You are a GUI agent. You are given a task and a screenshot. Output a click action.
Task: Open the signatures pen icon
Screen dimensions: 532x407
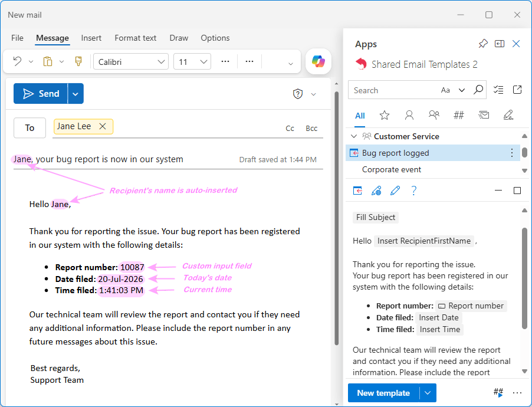click(x=508, y=115)
